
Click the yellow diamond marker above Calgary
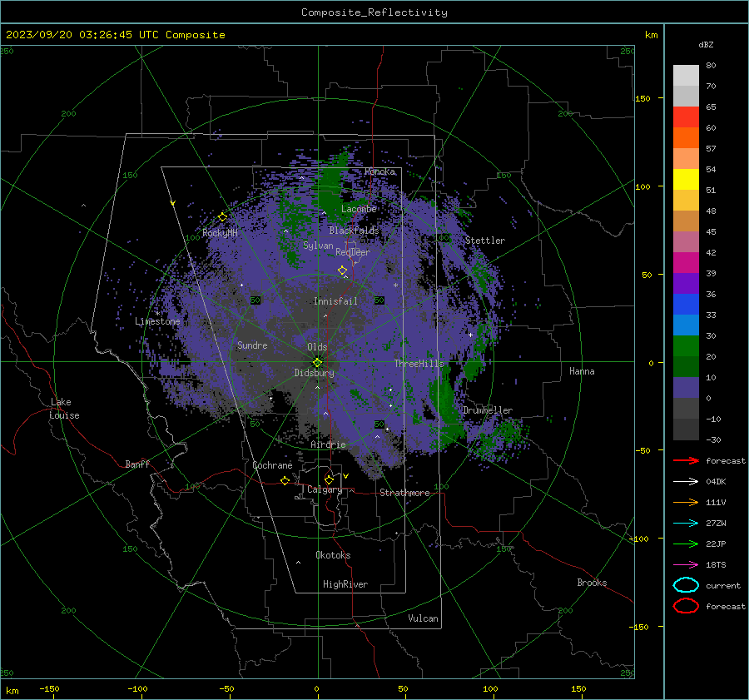(x=329, y=479)
